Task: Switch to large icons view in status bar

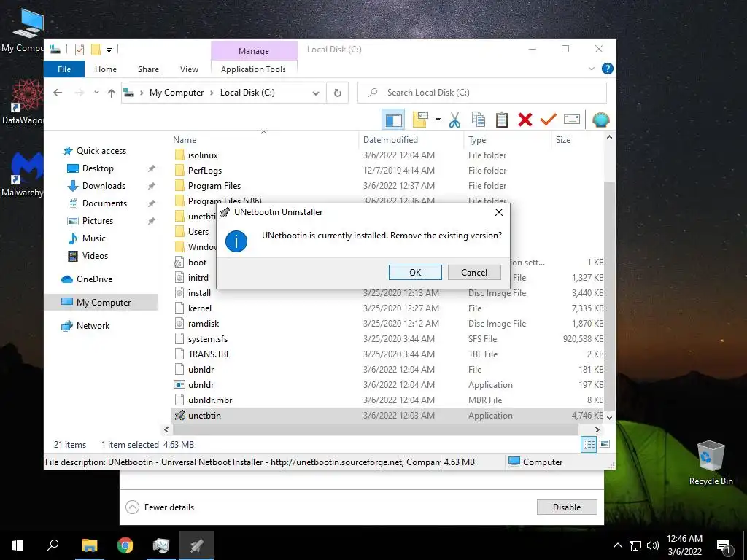Action: [605, 444]
